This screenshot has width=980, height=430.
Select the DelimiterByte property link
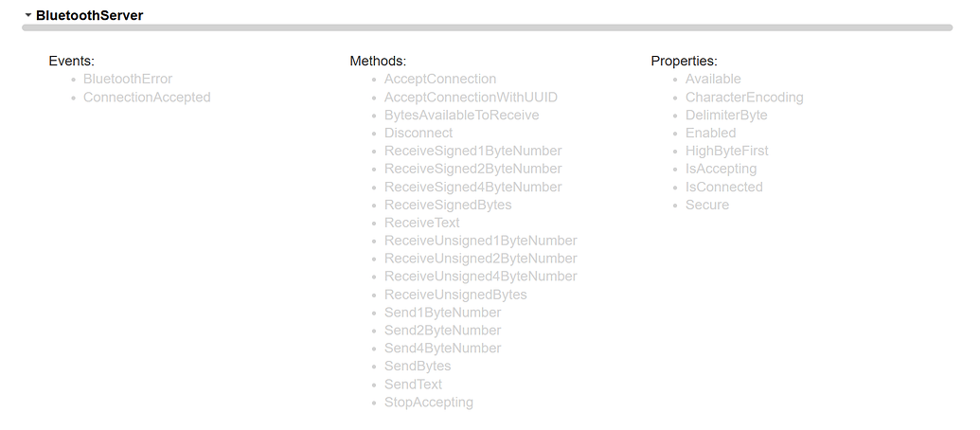(x=726, y=116)
